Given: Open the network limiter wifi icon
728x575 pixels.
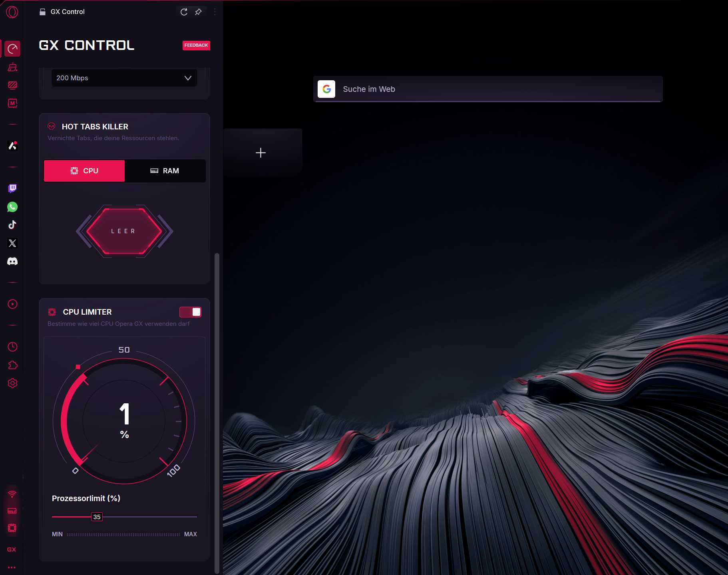Looking at the screenshot, I should (x=12, y=494).
